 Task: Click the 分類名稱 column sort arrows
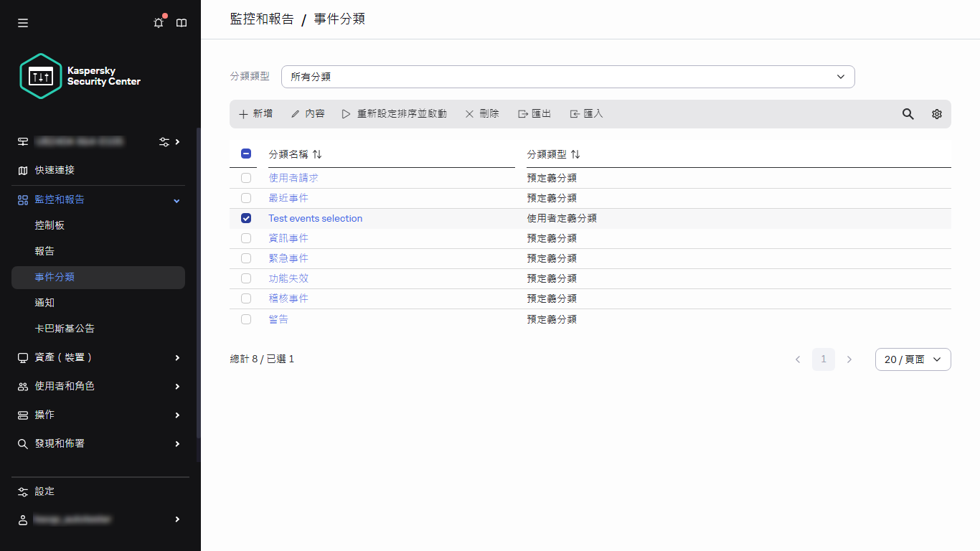pyautogui.click(x=317, y=154)
